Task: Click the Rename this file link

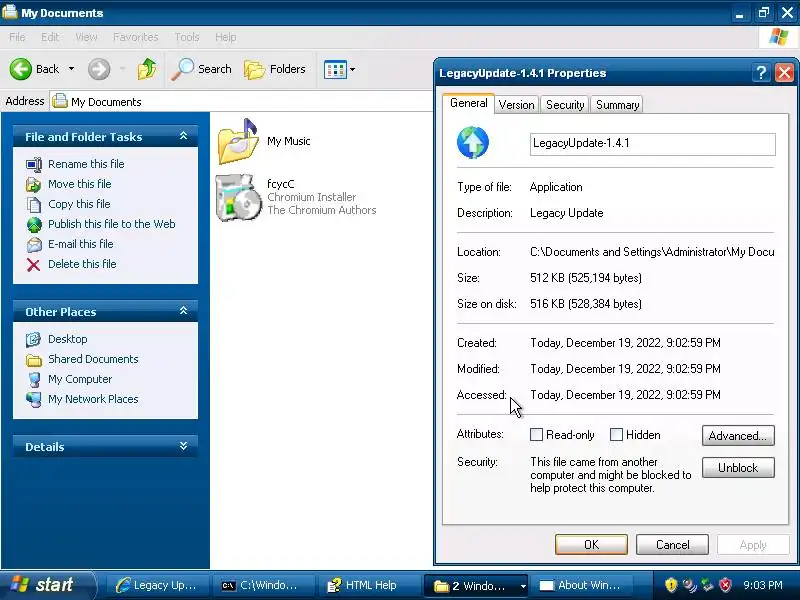Action: click(x=86, y=164)
